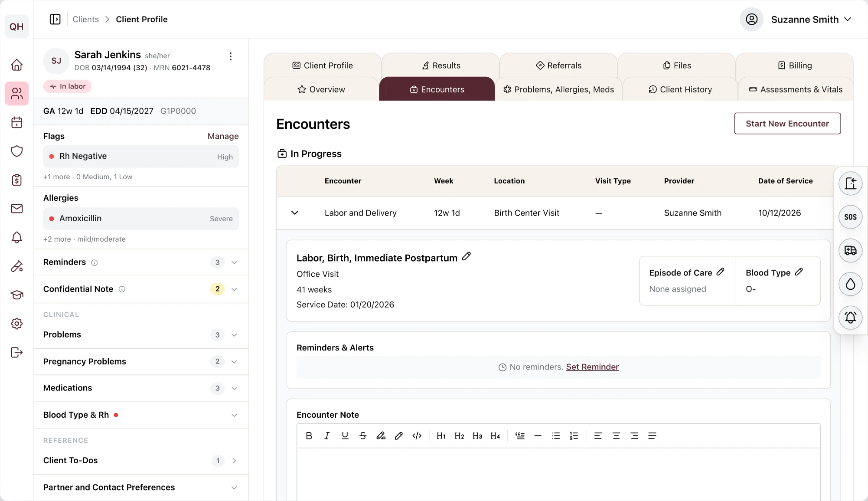Viewport: 868px width, 501px height.
Task: Open the notifications bell sidebar icon
Action: pyautogui.click(x=17, y=237)
